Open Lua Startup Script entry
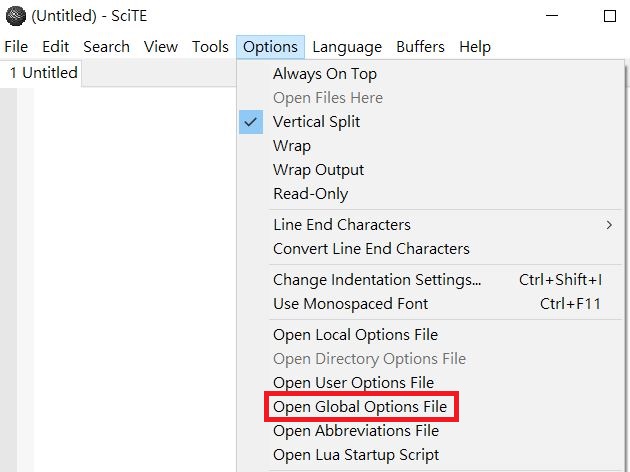Image resolution: width=630 pixels, height=472 pixels. [431, 455]
